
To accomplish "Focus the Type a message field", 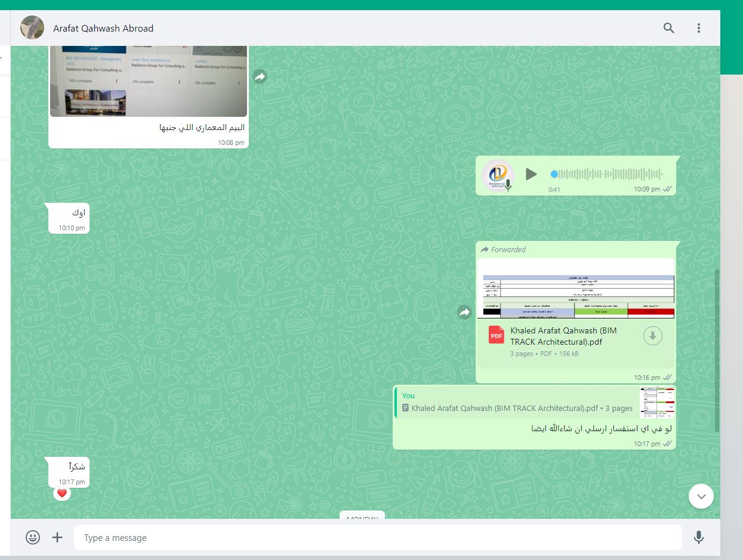I will coord(378,537).
